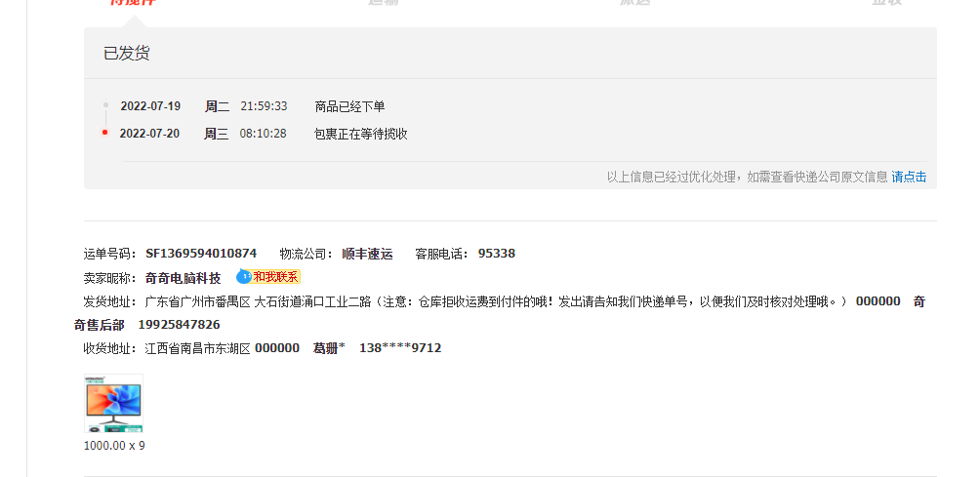Click the 1000.00 x 9 price label

coord(114,446)
